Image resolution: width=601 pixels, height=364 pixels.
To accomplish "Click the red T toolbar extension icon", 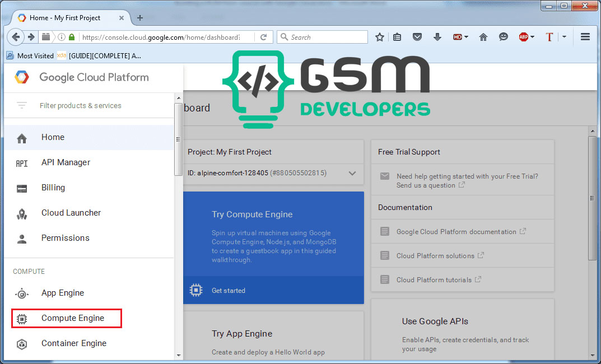I will pos(549,37).
